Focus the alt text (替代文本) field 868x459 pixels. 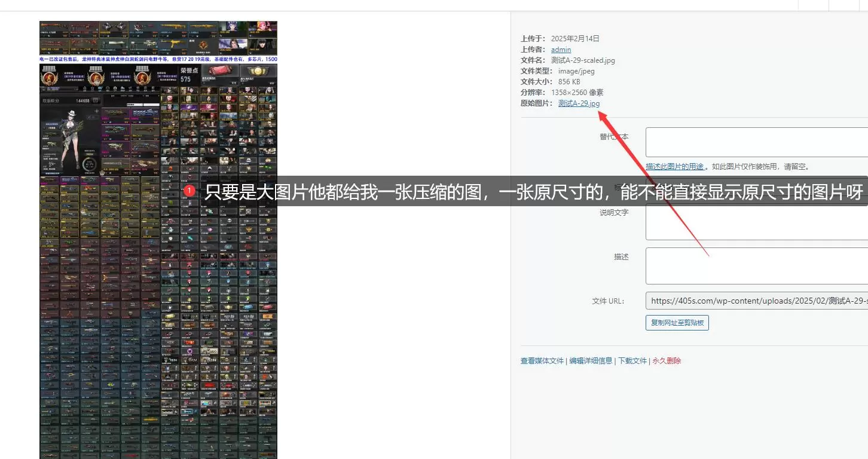(757, 142)
